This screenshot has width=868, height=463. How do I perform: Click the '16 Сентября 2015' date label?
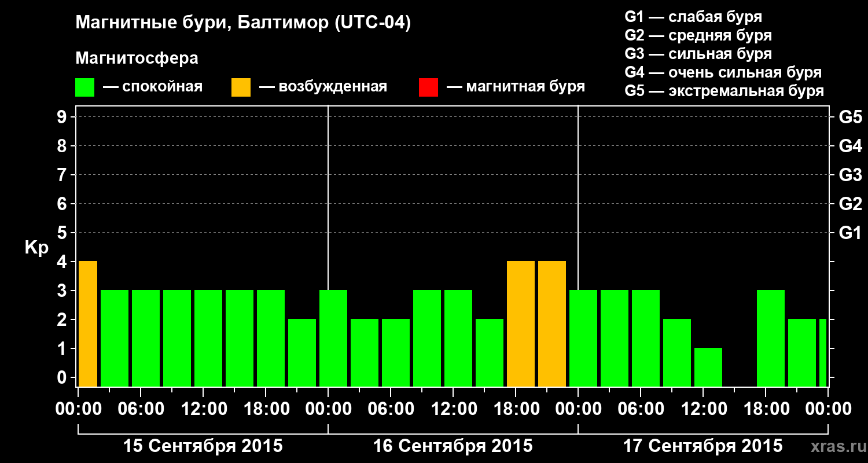point(453,446)
